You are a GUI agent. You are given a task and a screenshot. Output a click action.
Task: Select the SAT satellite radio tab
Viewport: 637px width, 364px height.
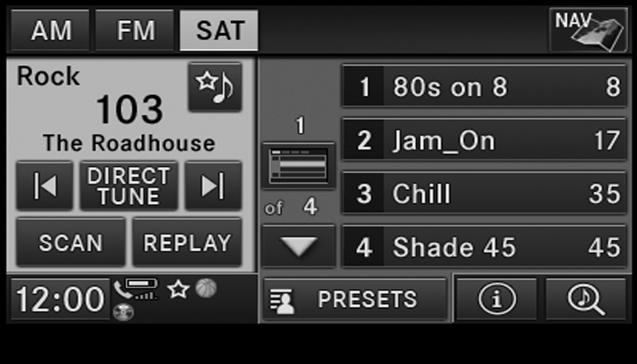click(219, 30)
